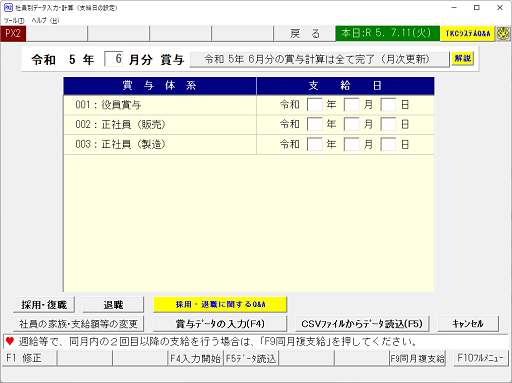The width and height of the screenshot is (512, 383).
Task: Click the day field for 001:役員賞与
Action: click(x=388, y=105)
